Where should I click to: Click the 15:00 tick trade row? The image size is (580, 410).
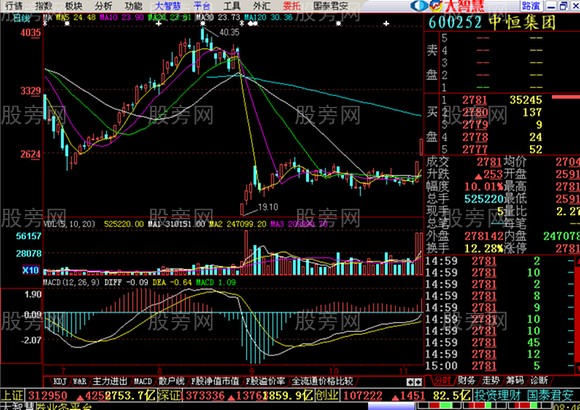tap(499, 366)
